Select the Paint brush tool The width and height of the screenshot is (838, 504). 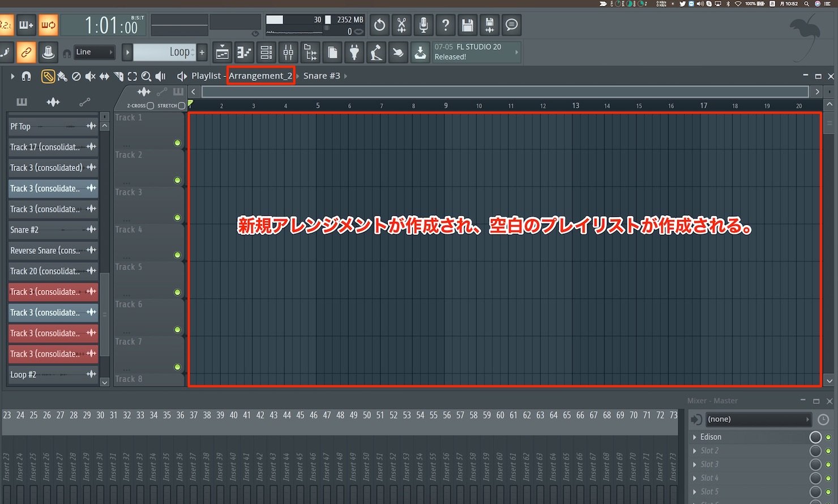pyautogui.click(x=62, y=76)
